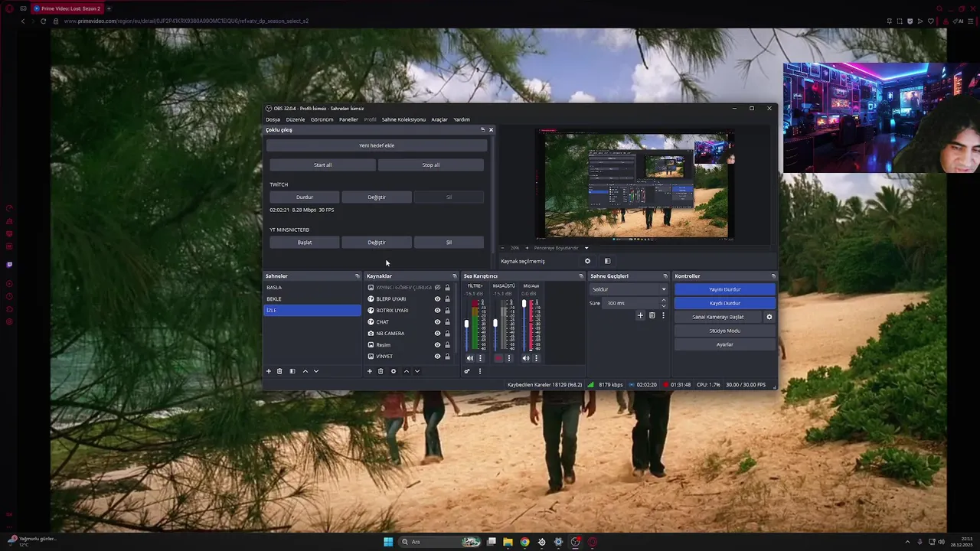Screen dimensions: 980x551
Task: Open the Sahne Koleksiyonu menu
Action: pyautogui.click(x=403, y=119)
